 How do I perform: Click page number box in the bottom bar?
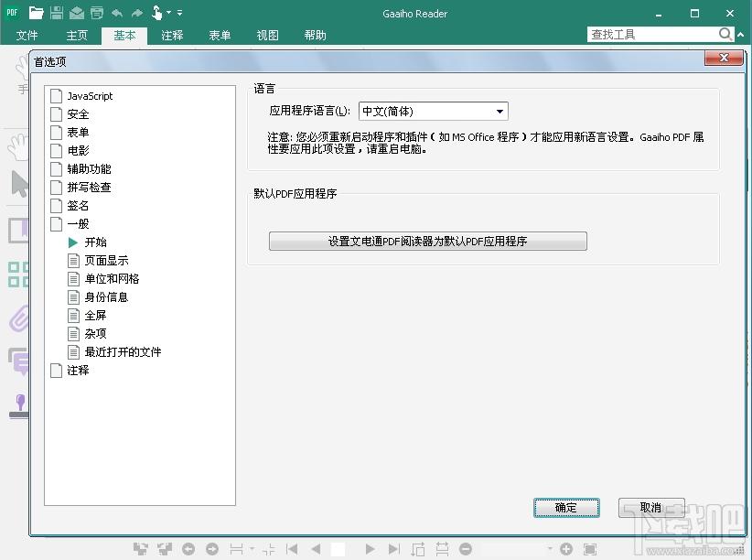pos(338,549)
